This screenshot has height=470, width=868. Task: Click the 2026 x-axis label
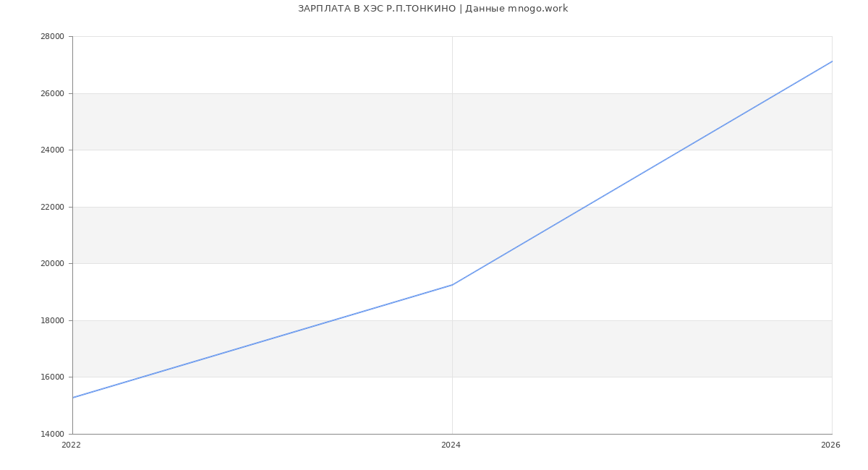830,445
